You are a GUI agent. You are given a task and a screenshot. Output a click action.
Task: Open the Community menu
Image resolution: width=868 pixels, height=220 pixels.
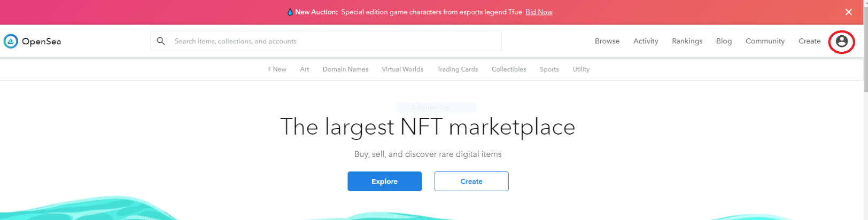click(765, 41)
